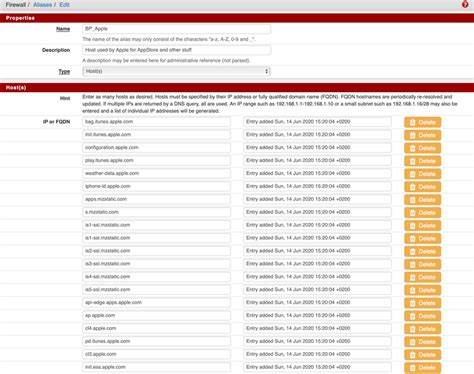Edit the cl3.apple.com host field
This screenshot has width=474, height=374.
tap(156, 354)
